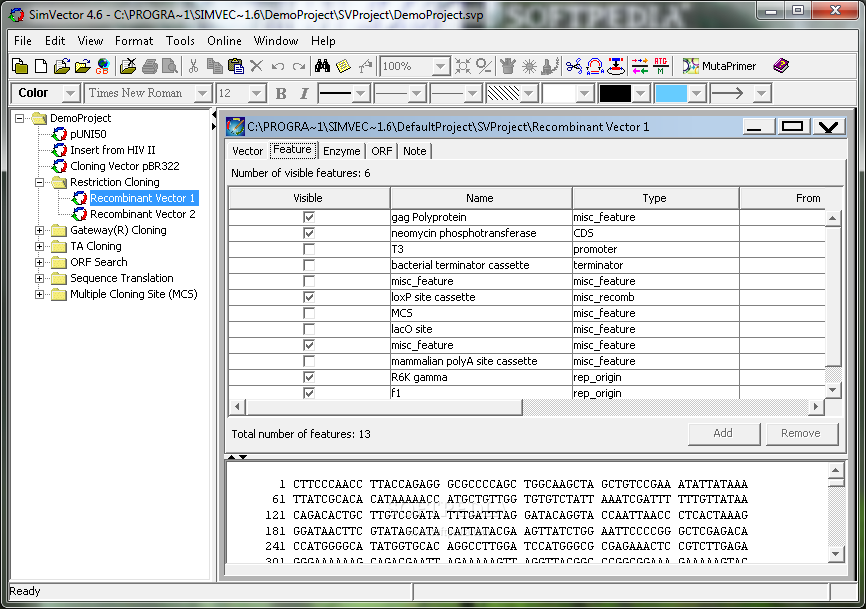Image resolution: width=866 pixels, height=609 pixels.
Task: Click the fit-to-window arrows icon
Action: (x=463, y=66)
